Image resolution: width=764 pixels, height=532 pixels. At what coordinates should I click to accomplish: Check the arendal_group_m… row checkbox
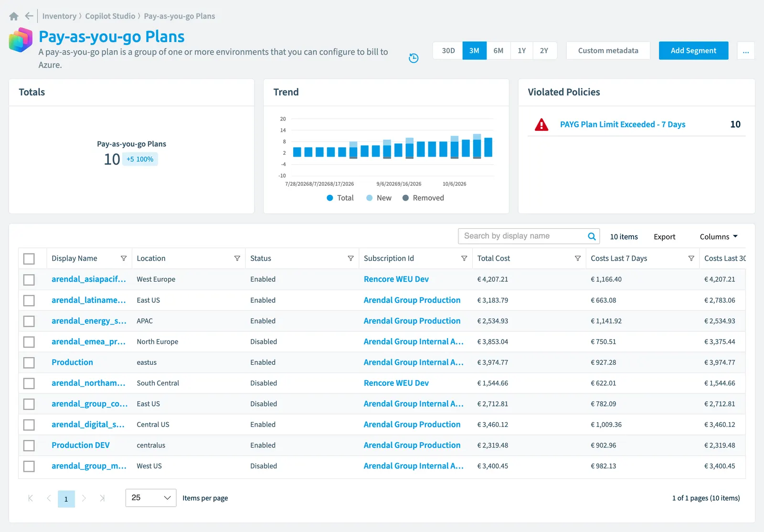click(29, 466)
